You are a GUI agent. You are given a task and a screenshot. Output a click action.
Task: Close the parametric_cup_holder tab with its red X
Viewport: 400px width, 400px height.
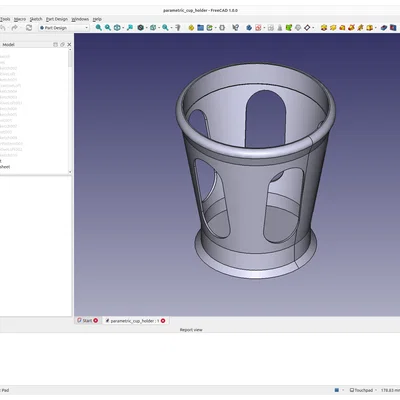point(163,321)
